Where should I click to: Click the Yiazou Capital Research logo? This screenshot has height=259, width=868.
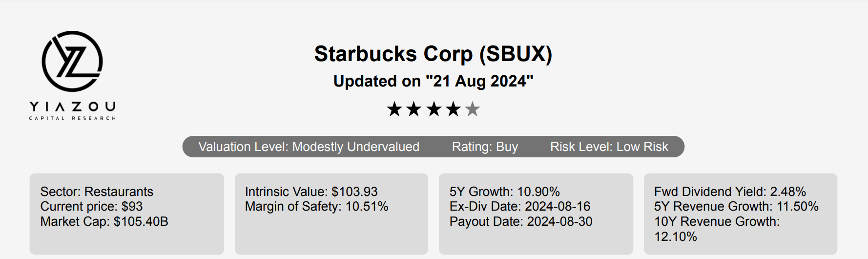[72, 76]
